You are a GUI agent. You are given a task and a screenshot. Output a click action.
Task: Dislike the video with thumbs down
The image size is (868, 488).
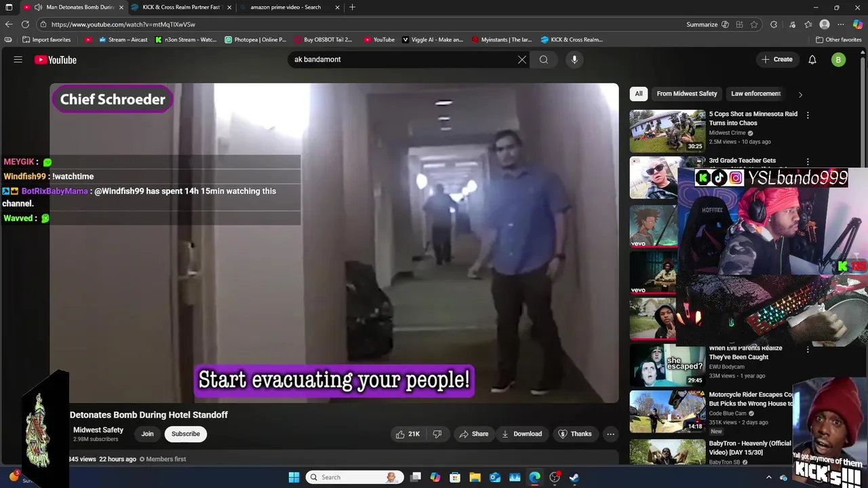point(437,434)
